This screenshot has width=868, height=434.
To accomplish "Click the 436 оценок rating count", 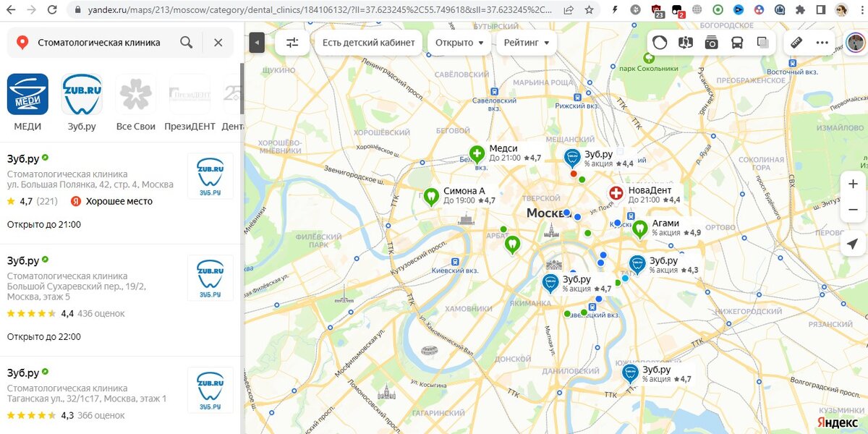I will click(101, 313).
